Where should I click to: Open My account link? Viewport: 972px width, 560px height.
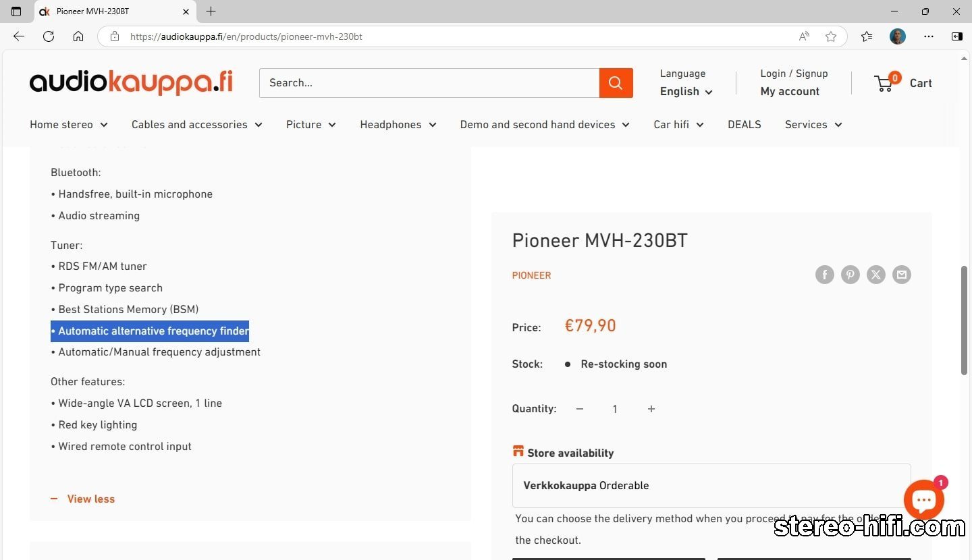pos(790,92)
